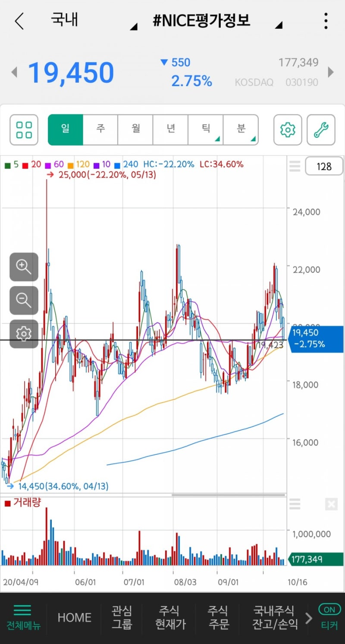Viewport: 345px width, 644px height.
Task: Tap the 10/16 date axis label
Action: pyautogui.click(x=298, y=582)
